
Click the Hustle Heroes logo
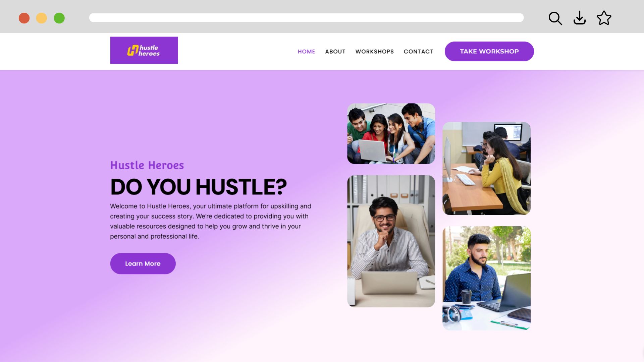coord(144,50)
